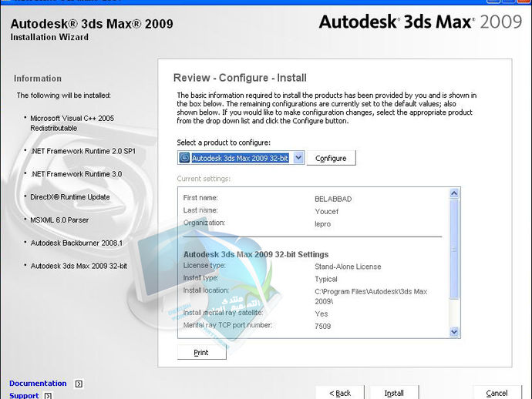Select the Autodesk 3ds Max 2009 32-bit combo box

[x=241, y=158]
